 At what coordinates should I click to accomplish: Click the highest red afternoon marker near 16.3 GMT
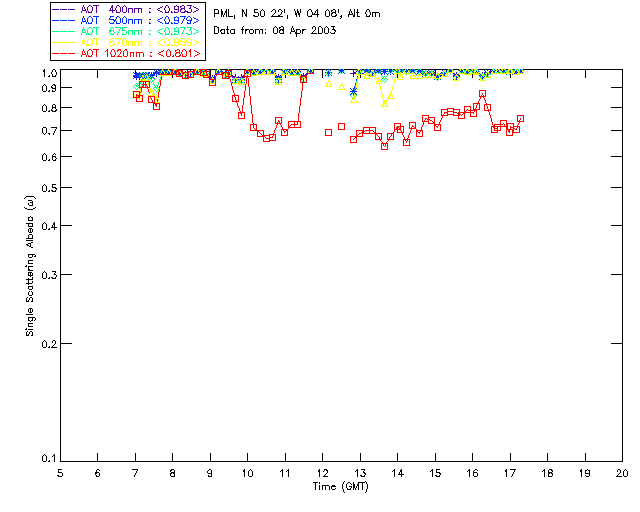[x=482, y=94]
